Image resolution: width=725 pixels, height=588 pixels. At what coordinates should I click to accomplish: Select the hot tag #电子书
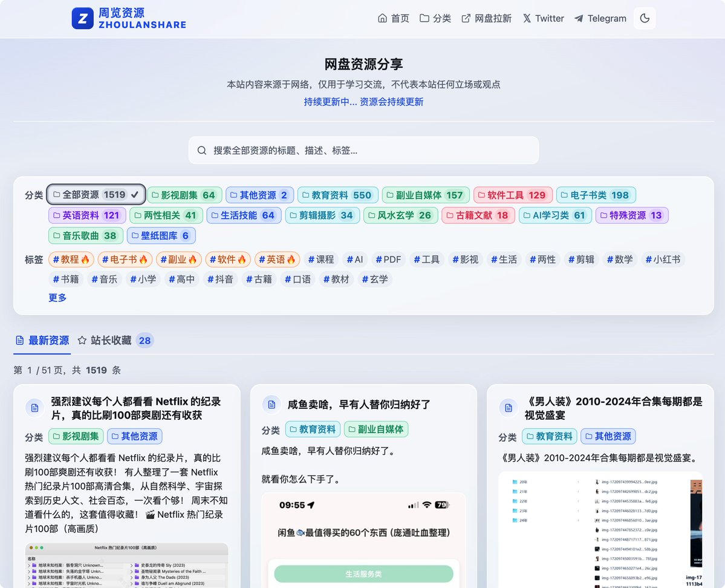(125, 260)
